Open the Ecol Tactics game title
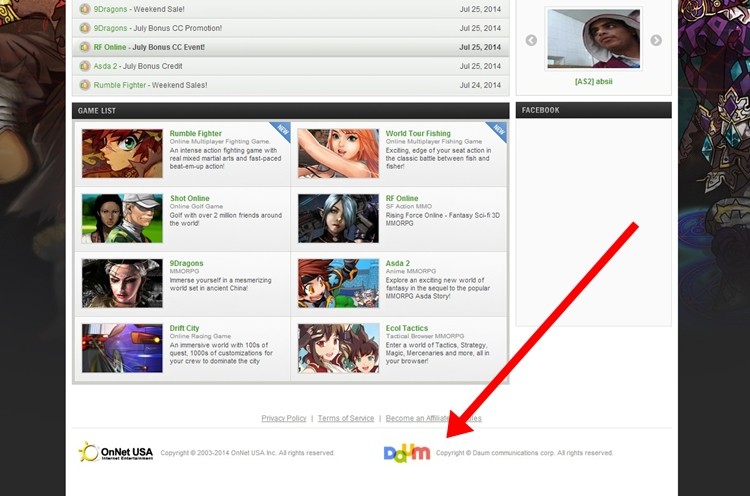 point(407,328)
